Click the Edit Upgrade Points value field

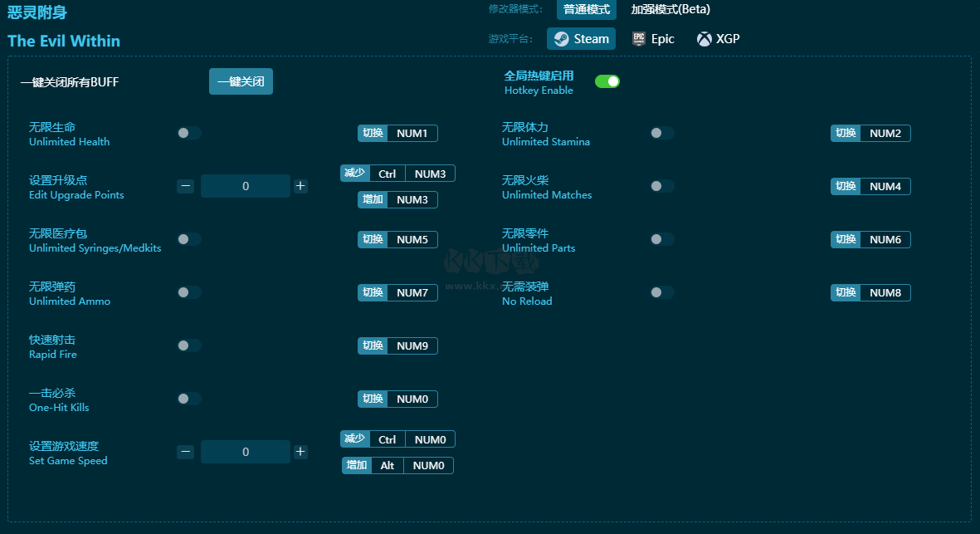(x=246, y=186)
